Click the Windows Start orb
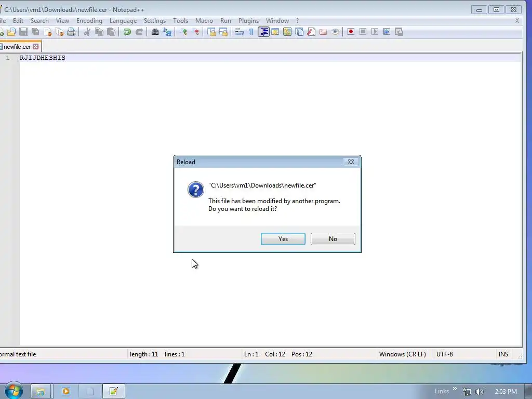Viewport: 532px width, 399px height. (x=14, y=391)
